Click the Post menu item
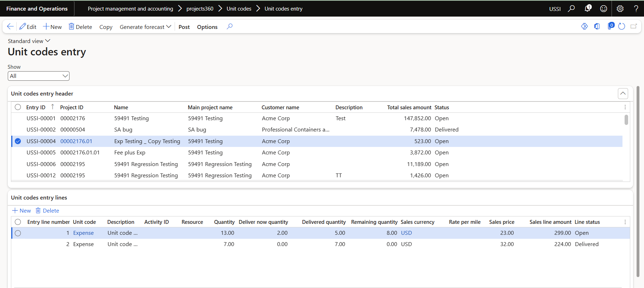The width and height of the screenshot is (644, 288). point(184,27)
